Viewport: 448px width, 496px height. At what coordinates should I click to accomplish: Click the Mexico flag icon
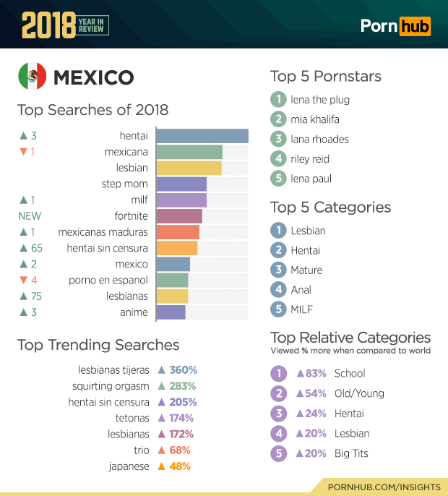pyautogui.click(x=33, y=76)
